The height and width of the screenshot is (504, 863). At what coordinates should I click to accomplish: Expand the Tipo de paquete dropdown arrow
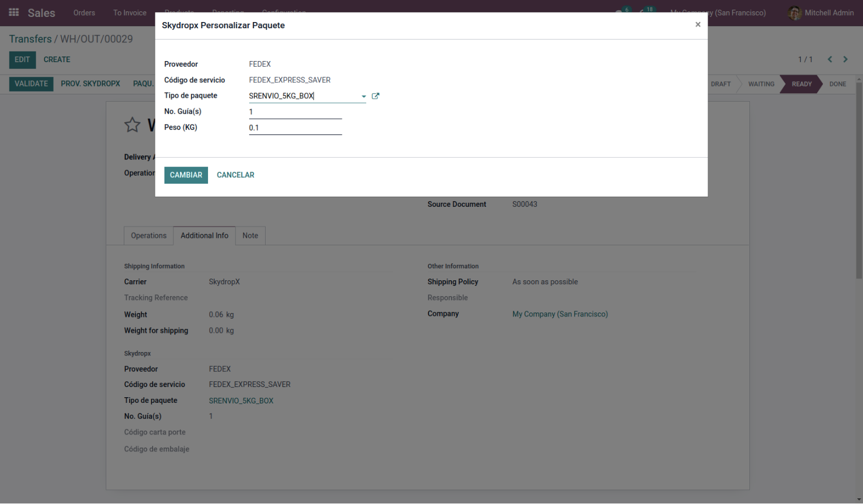(x=363, y=97)
